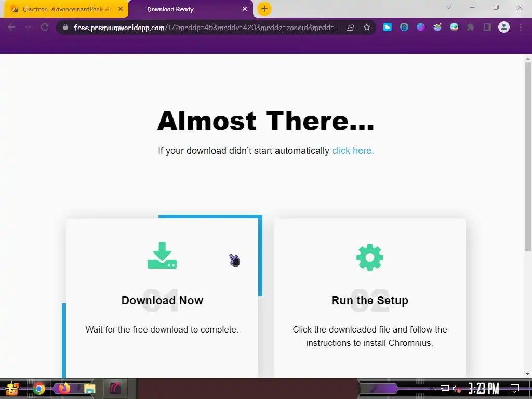
Task: Open the notification center icon
Action: pos(515,389)
